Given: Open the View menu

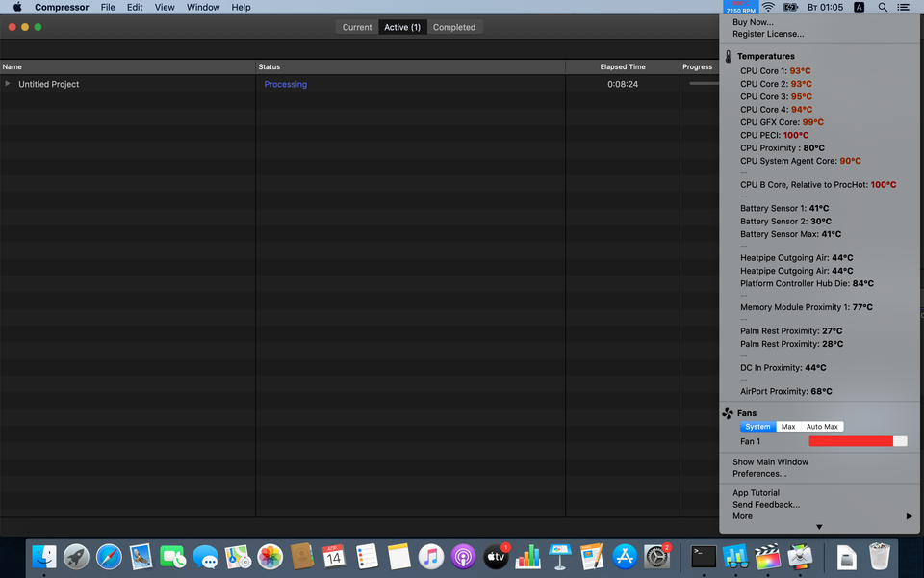Looking at the screenshot, I should tap(165, 7).
